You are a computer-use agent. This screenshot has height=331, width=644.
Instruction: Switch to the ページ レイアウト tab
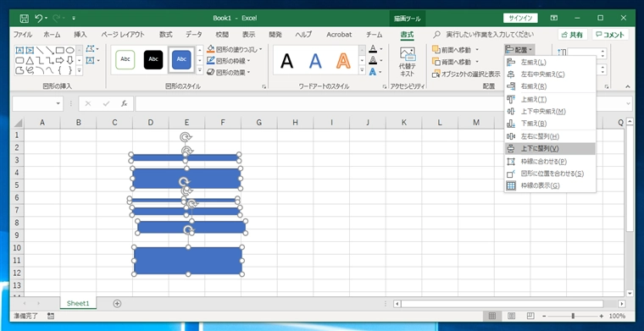pyautogui.click(x=123, y=35)
